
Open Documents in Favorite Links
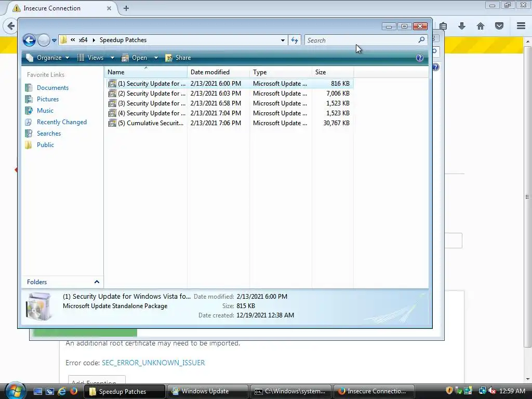(x=52, y=88)
